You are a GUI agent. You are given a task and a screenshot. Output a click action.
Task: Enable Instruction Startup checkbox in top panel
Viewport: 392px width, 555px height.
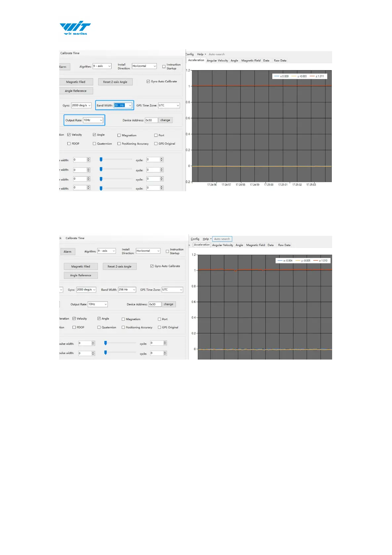(x=164, y=66)
